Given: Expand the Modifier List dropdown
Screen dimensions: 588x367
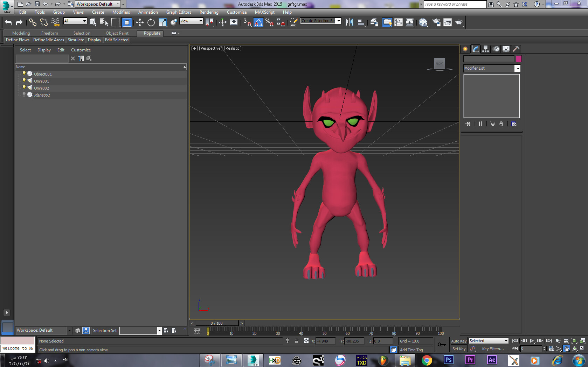Looking at the screenshot, I should 517,69.
